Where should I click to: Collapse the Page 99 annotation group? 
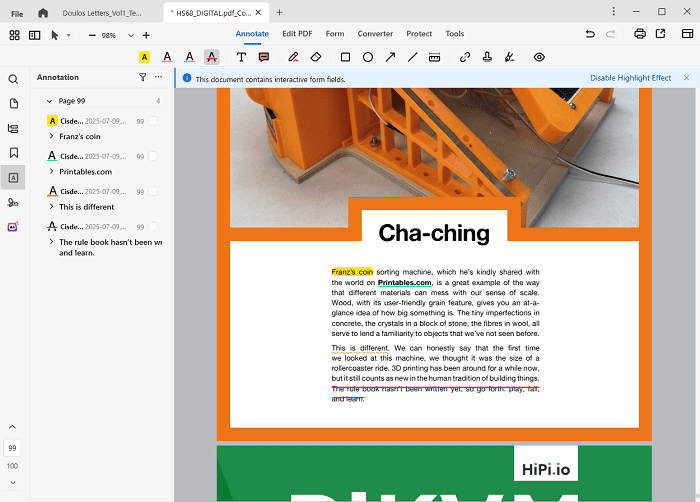click(x=49, y=101)
